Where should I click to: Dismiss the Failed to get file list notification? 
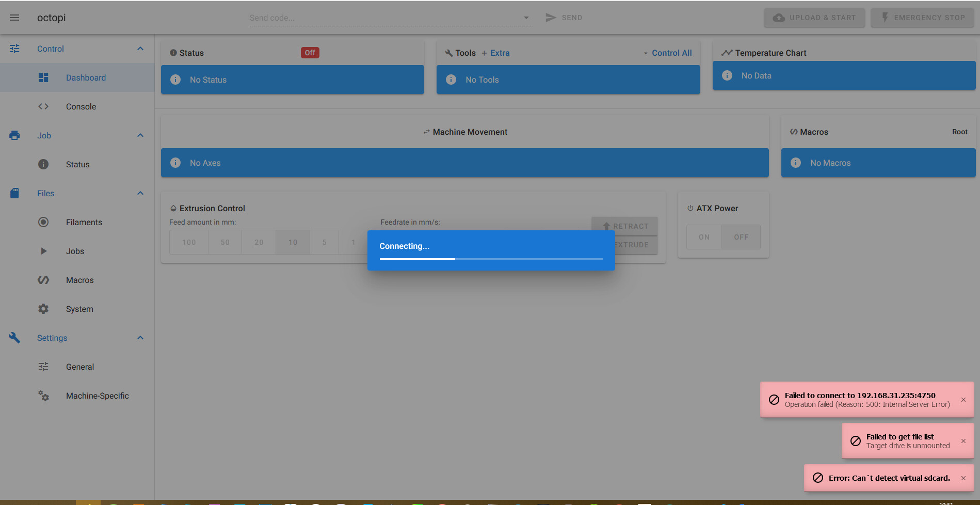[963, 441]
